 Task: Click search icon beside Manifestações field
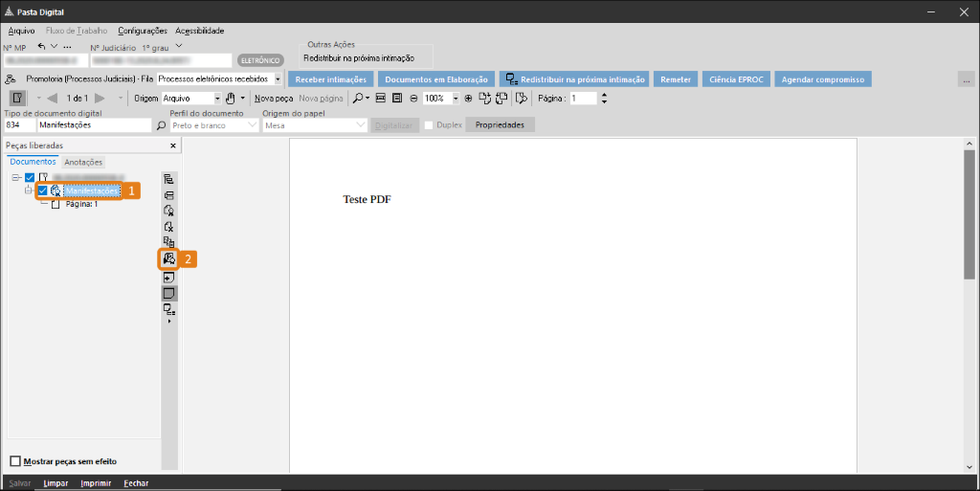(x=160, y=125)
